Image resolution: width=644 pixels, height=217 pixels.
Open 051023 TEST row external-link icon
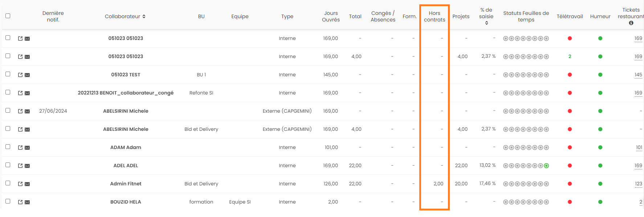tap(20, 75)
